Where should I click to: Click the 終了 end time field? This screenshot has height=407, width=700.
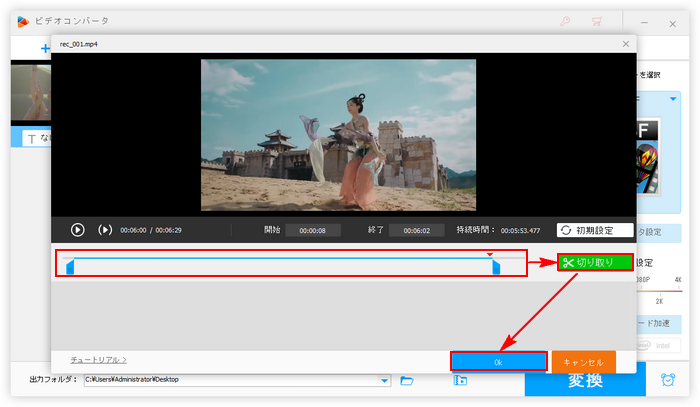416,230
